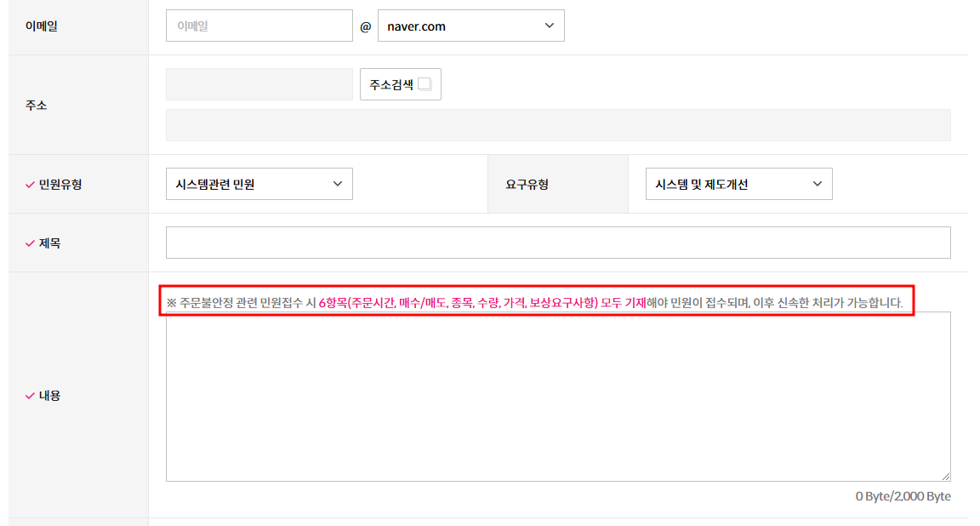The width and height of the screenshot is (980, 526).
Task: Click the 0 Byte/2,000 Byte counter text
Action: point(903,496)
